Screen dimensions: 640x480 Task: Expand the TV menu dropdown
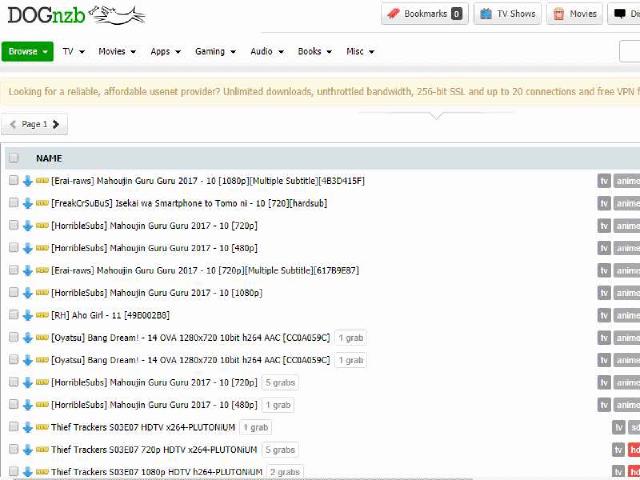point(73,51)
